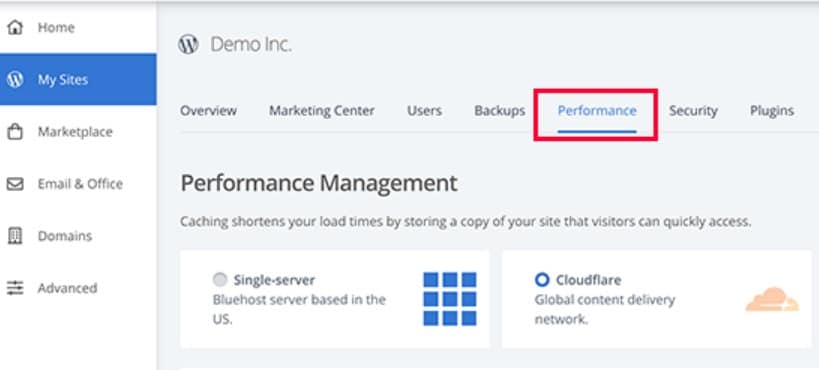Select the Single-server radio button

(x=220, y=280)
